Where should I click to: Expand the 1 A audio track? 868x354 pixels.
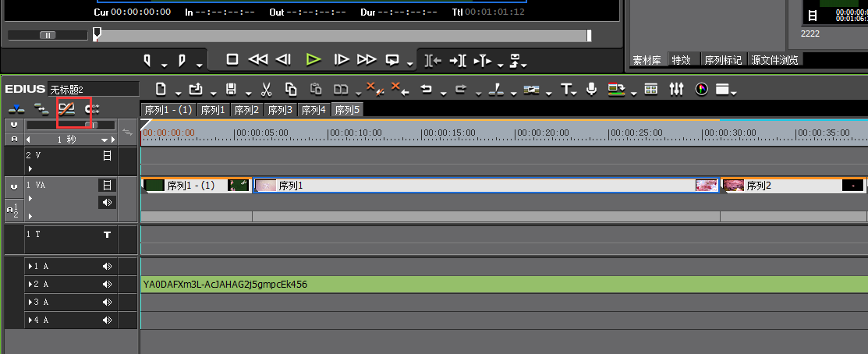click(30, 267)
